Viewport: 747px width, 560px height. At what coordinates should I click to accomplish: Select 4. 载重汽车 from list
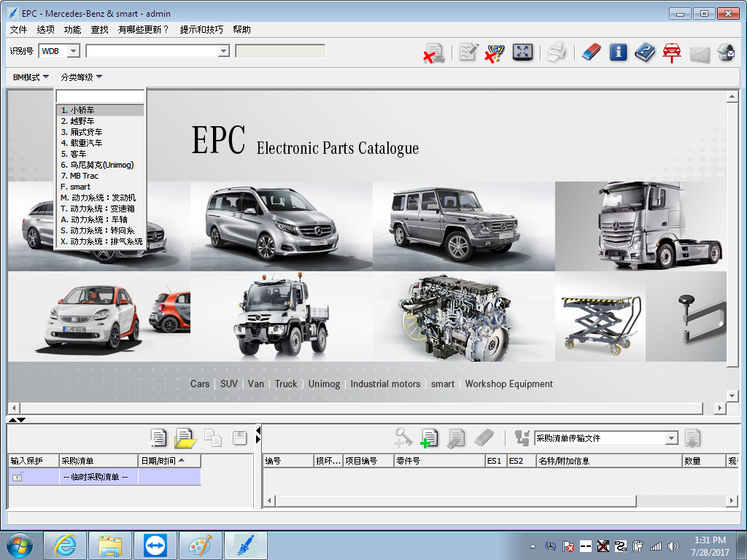point(100,143)
